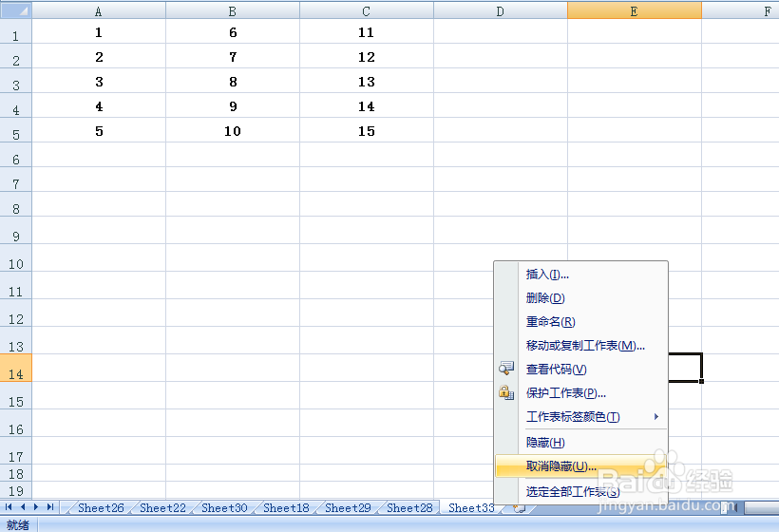Select the cell containing 7

pyautogui.click(x=233, y=56)
